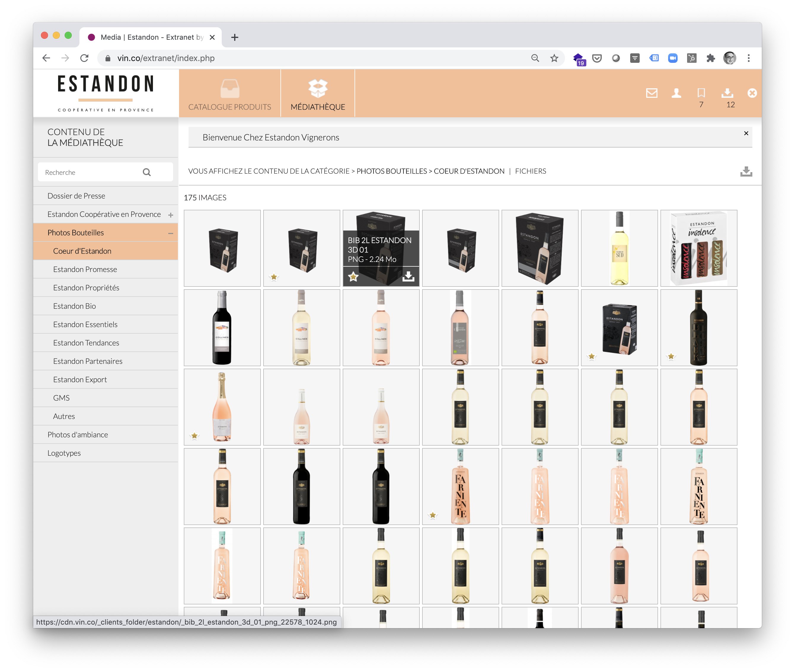
Task: Toggle favorite star on second BIB thumbnail
Action: (x=274, y=277)
